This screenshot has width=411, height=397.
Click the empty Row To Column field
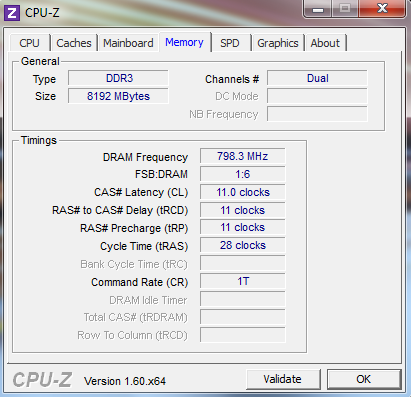point(243,335)
